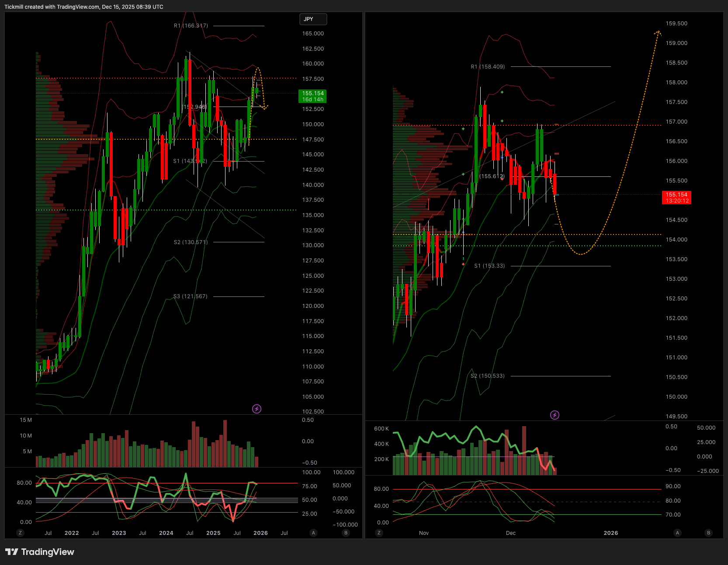Click the R1 (166.317) pivot label
The width and height of the screenshot is (728, 565).
(x=191, y=26)
